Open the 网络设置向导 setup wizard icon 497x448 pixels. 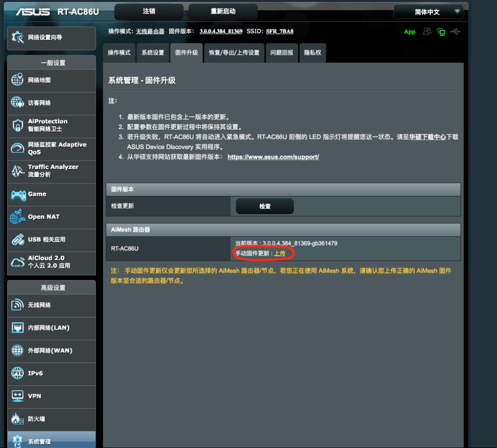coord(17,38)
